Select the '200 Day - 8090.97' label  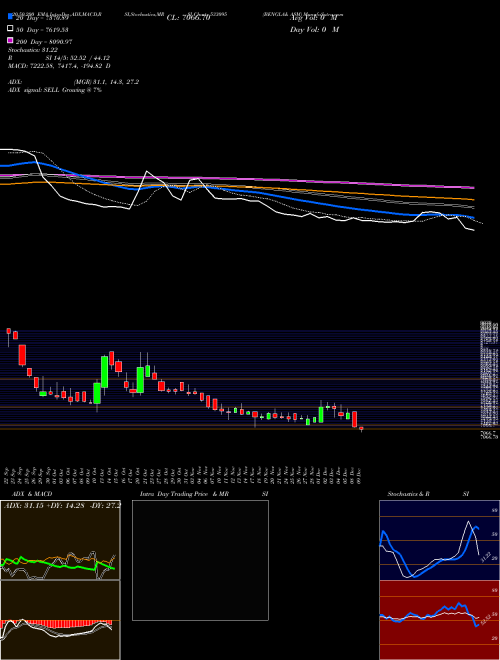[44, 42]
